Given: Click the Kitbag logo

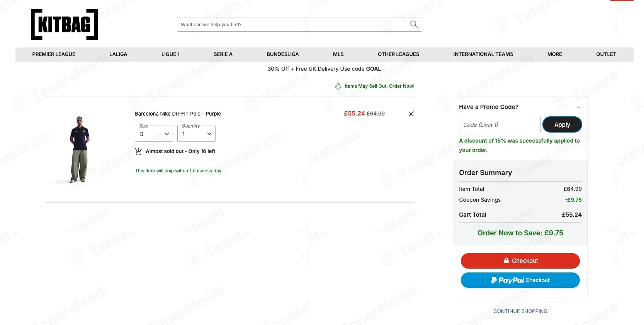Looking at the screenshot, I should (x=64, y=24).
